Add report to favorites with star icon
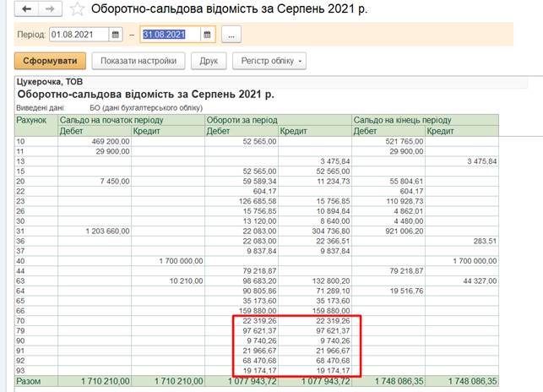 point(77,9)
